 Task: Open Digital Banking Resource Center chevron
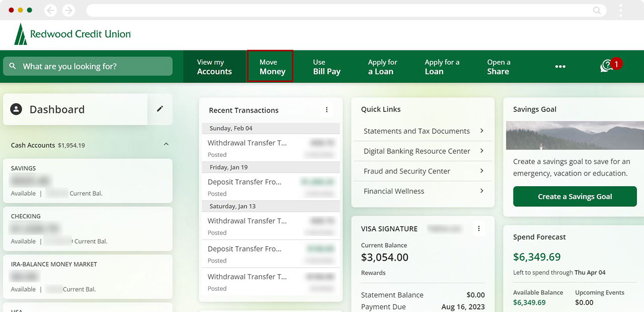tap(481, 151)
